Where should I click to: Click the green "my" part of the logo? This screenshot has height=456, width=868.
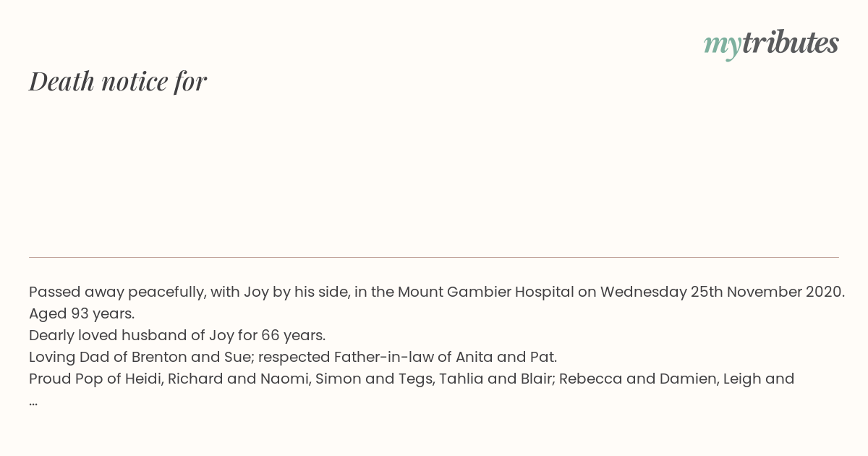[722, 44]
